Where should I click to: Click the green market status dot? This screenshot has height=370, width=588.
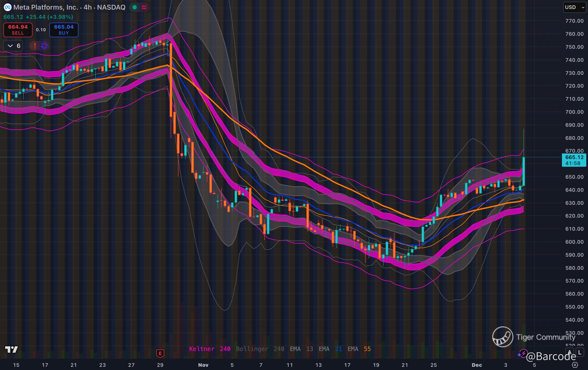[x=134, y=7]
